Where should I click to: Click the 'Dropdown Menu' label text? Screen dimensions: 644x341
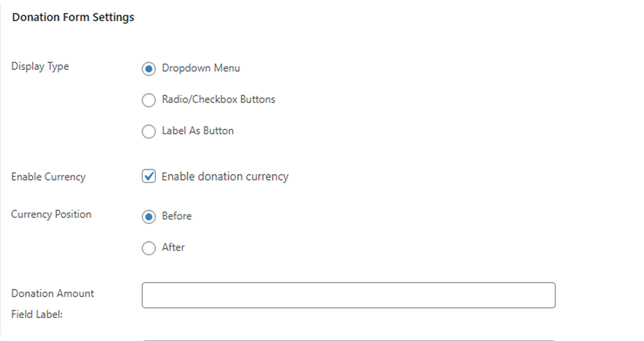pyautogui.click(x=201, y=68)
